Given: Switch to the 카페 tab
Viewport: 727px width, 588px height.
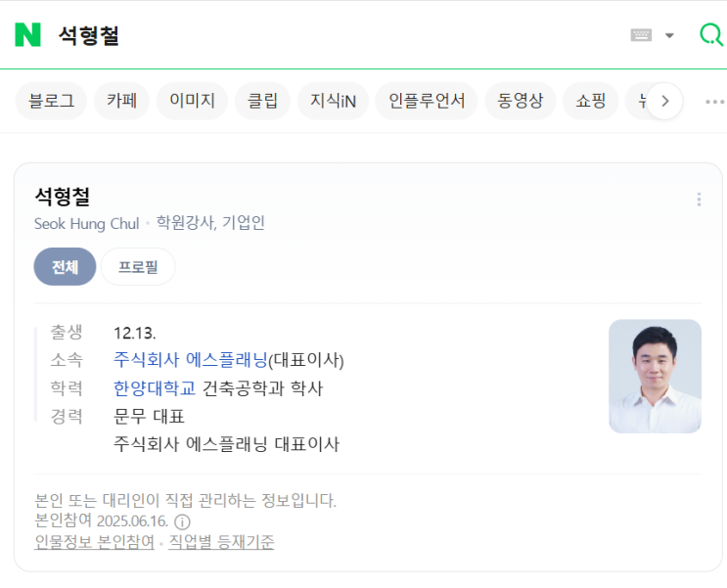Looking at the screenshot, I should tap(121, 101).
